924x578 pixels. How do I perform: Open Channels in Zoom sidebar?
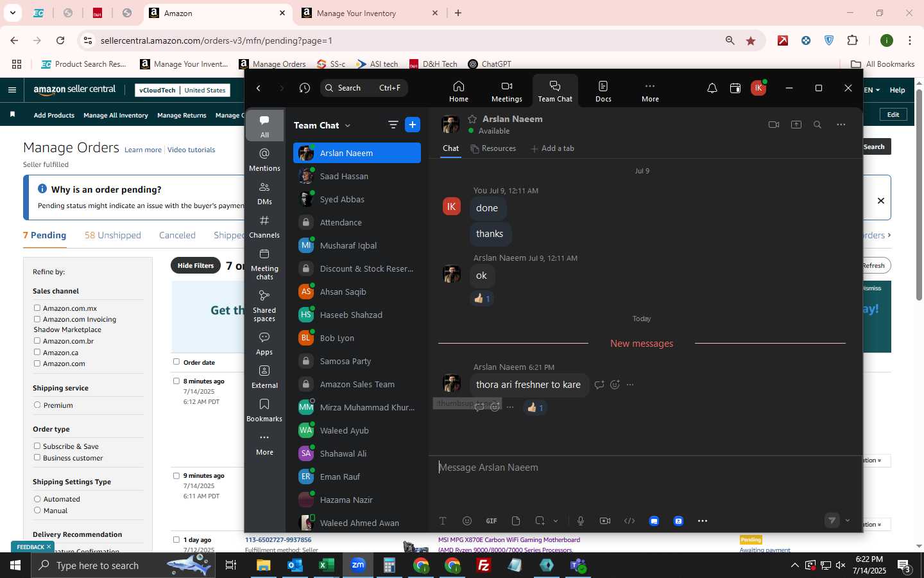(264, 226)
